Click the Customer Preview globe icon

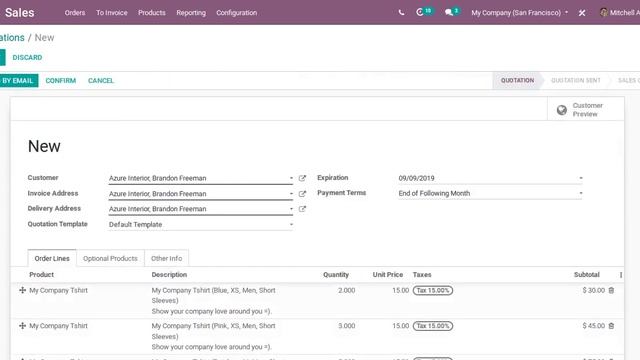562,110
